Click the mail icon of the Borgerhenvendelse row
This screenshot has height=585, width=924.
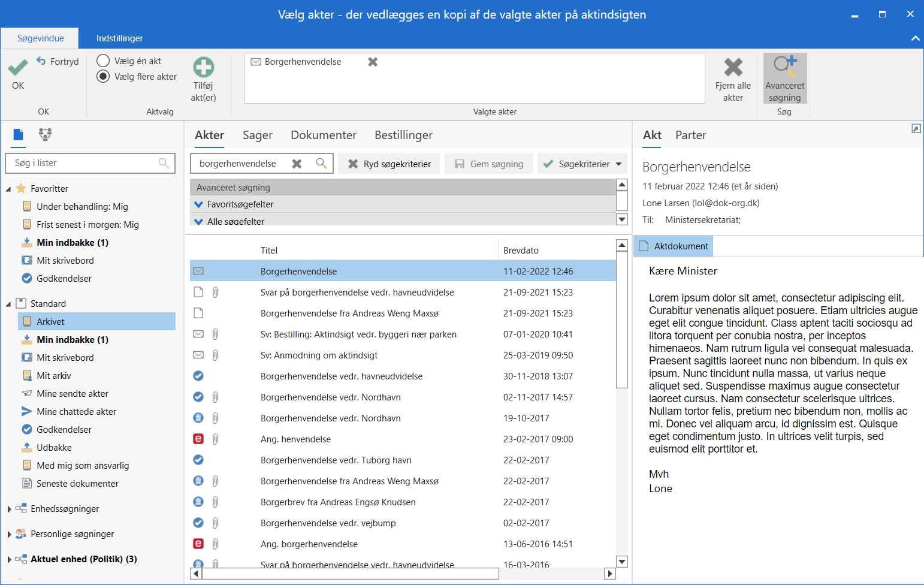(198, 271)
